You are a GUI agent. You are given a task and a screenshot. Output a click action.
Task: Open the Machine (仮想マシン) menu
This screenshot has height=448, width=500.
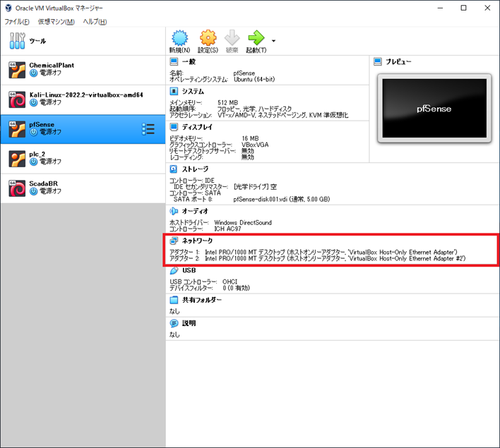click(x=56, y=22)
